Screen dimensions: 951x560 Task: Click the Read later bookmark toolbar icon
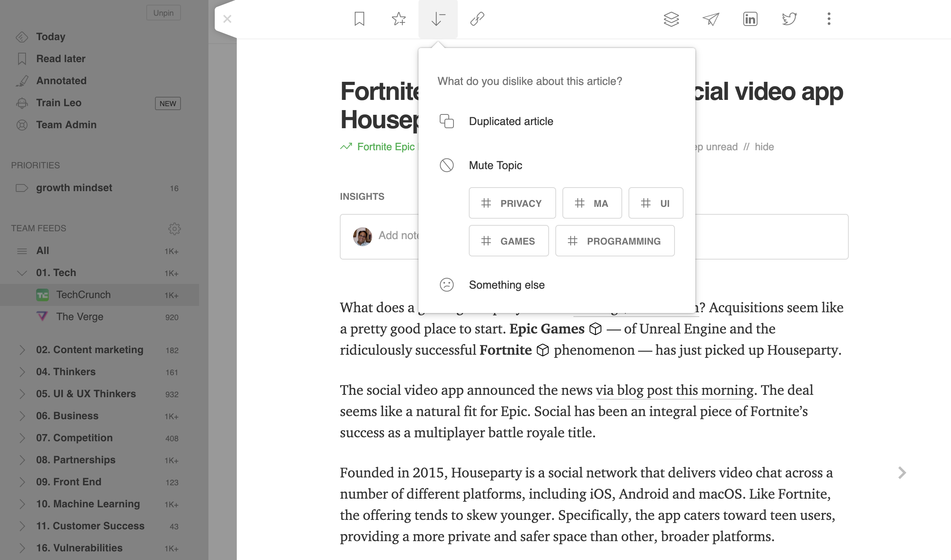point(359,19)
